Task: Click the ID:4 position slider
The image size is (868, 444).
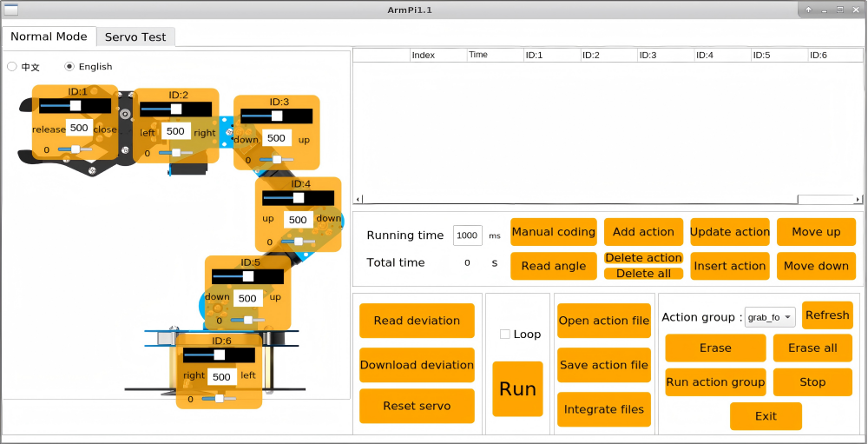Action: [x=298, y=198]
